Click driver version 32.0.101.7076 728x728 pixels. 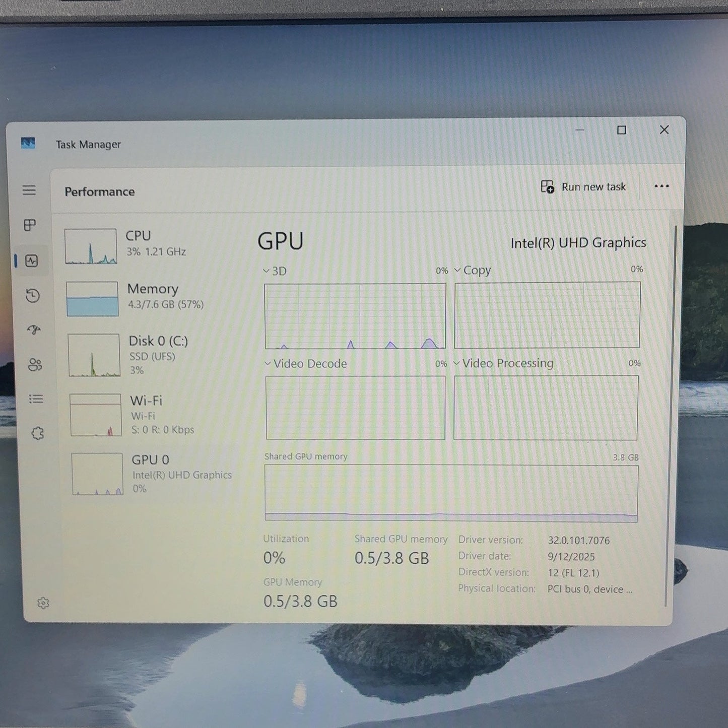point(579,541)
